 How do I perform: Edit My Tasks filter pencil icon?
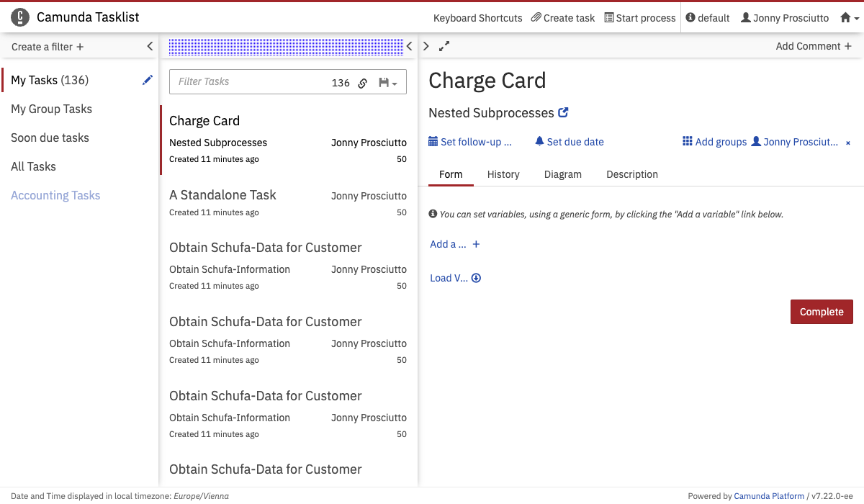[148, 80]
